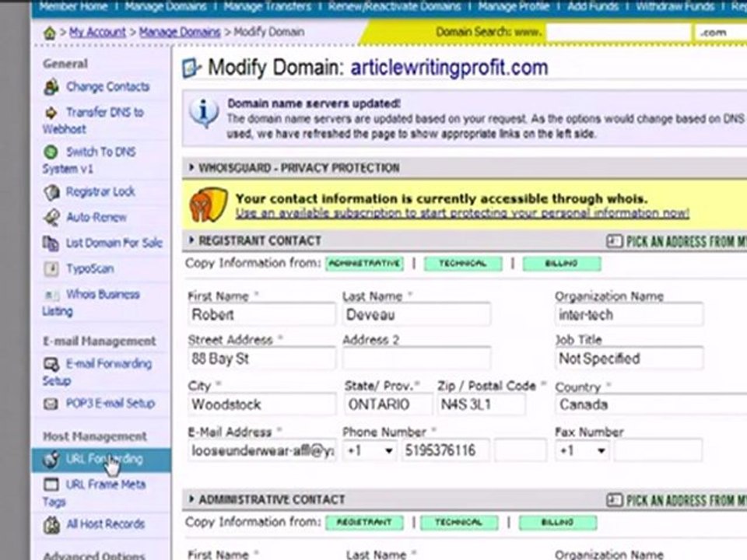Click Phone Number field 5195376116
747x560 pixels.
click(445, 450)
